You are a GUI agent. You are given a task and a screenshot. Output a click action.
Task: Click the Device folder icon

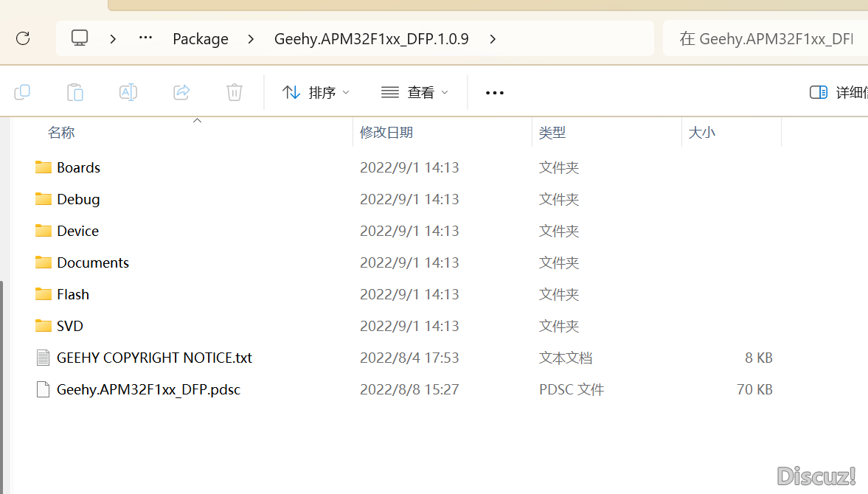tap(44, 230)
